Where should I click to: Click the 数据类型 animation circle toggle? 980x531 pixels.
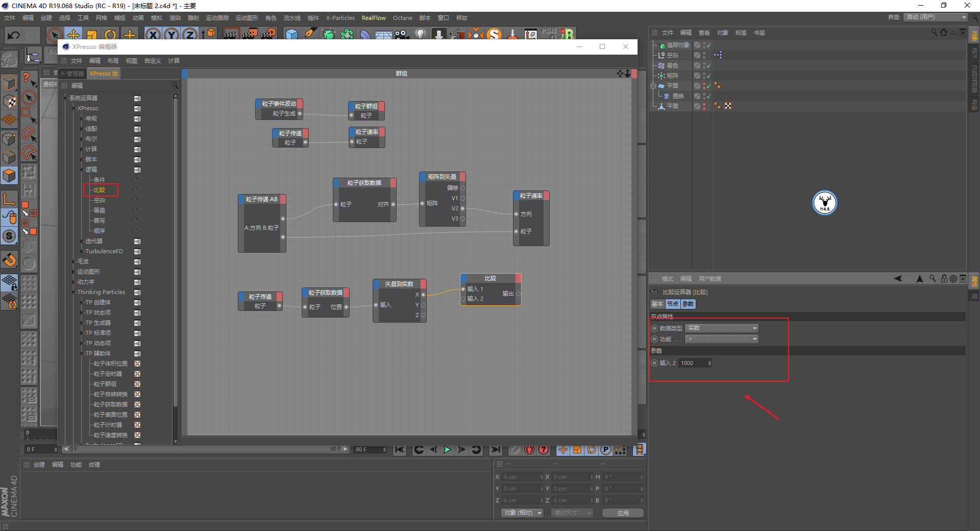pos(654,328)
